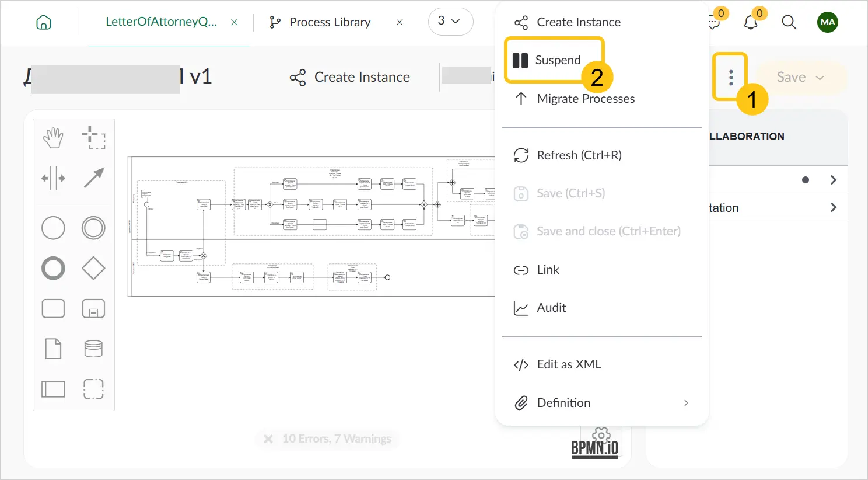This screenshot has height=480, width=868.
Task: Pick the pool/participant shape
Action: [x=53, y=389]
